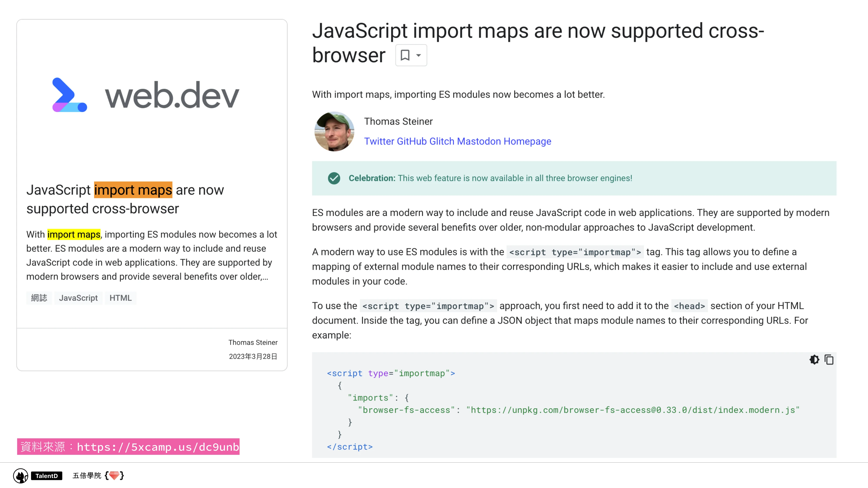Select the JavaScript tag chip
The width and height of the screenshot is (868, 488).
tap(78, 298)
